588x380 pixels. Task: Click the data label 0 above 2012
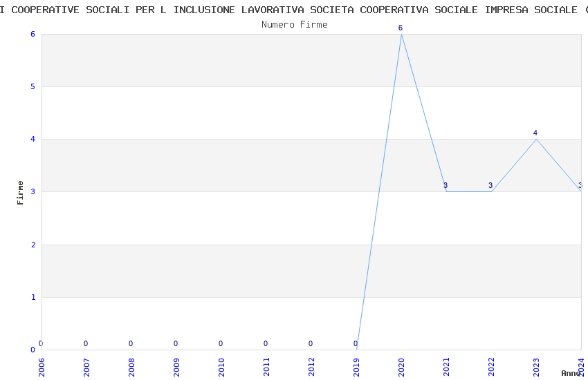(x=311, y=343)
